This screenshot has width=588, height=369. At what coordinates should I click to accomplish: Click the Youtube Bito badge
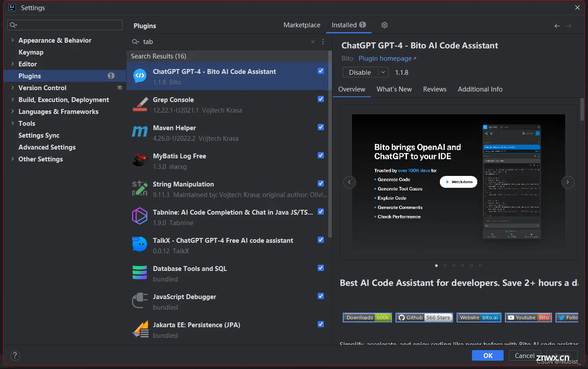(528, 318)
